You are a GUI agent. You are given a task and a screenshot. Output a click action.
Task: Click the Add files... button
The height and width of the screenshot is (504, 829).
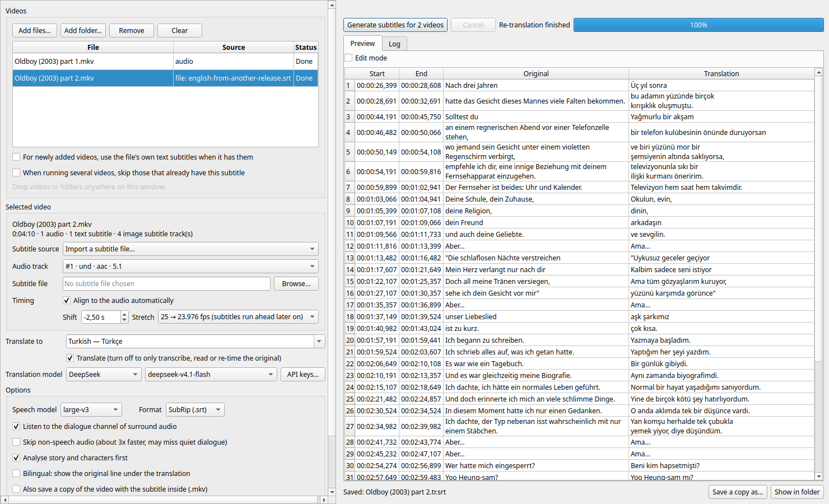[34, 30]
